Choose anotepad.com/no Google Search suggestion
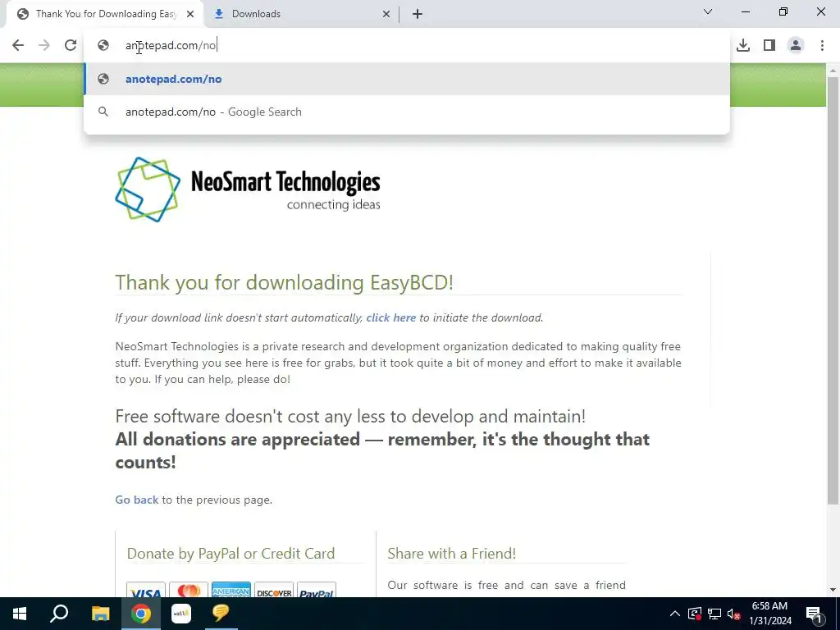The height and width of the screenshot is (630, 840). (x=407, y=112)
